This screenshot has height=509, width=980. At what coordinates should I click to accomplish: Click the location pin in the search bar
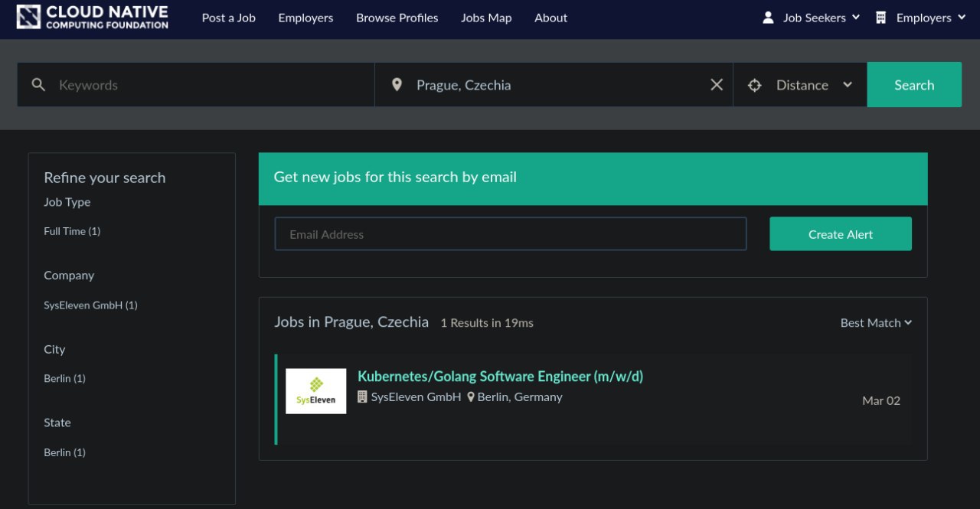click(x=397, y=85)
